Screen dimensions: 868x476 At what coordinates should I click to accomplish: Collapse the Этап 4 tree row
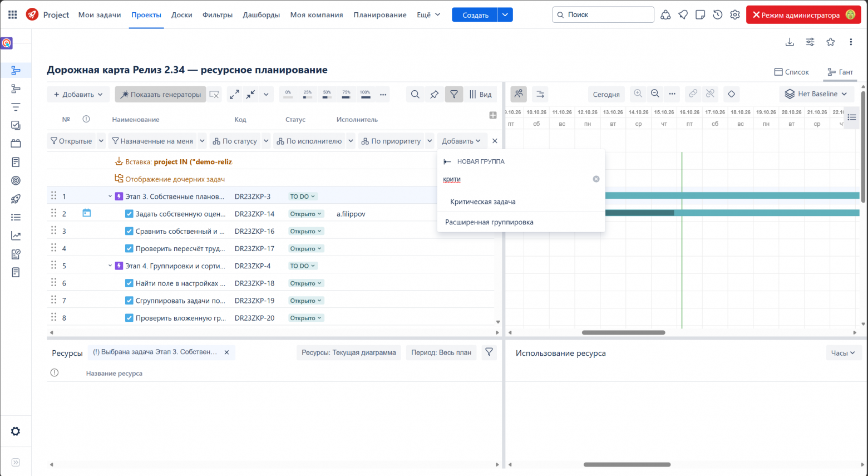click(110, 266)
